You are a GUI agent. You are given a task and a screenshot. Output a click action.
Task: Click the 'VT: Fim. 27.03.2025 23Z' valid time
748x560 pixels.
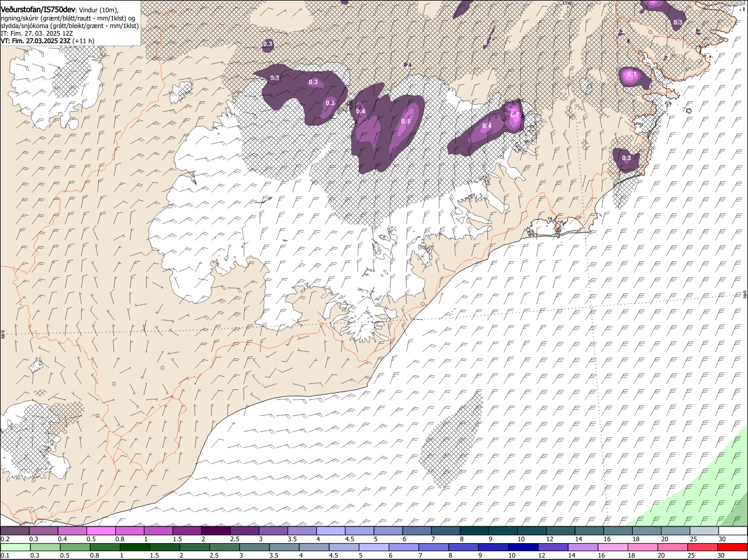point(36,42)
